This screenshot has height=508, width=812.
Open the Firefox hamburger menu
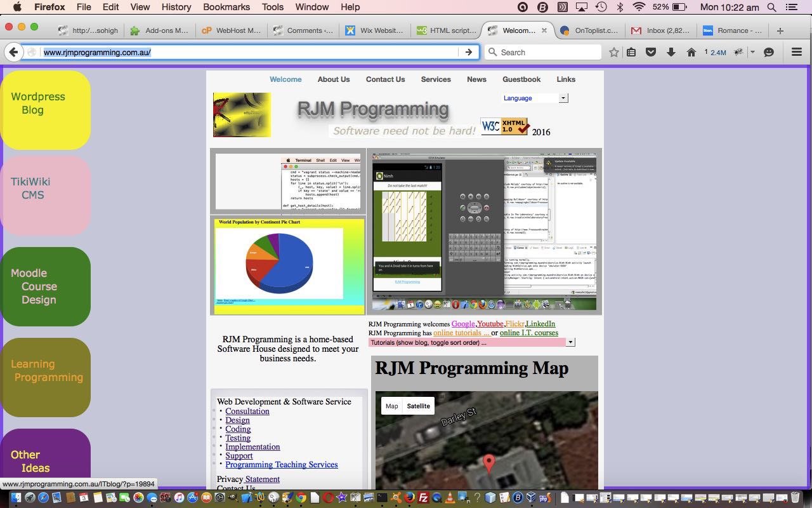797,52
